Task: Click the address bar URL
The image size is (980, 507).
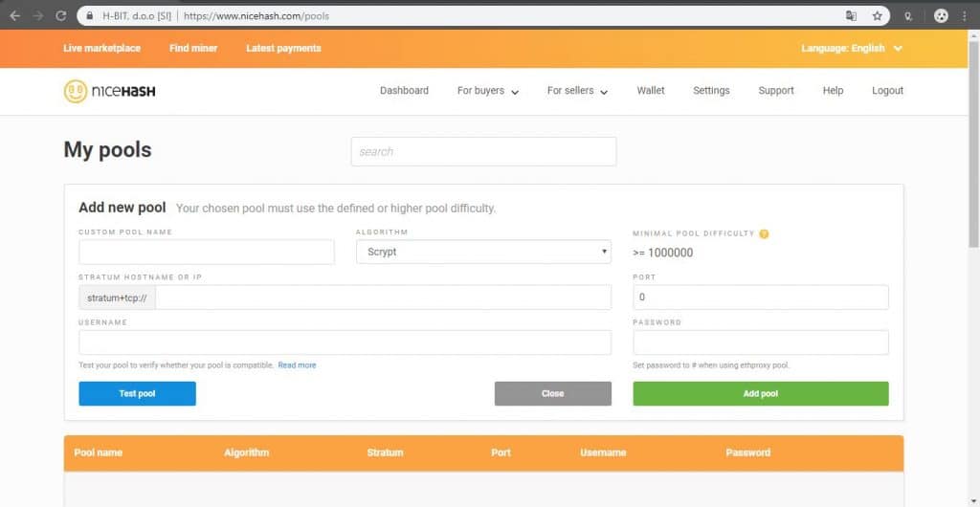Action: coord(256,16)
